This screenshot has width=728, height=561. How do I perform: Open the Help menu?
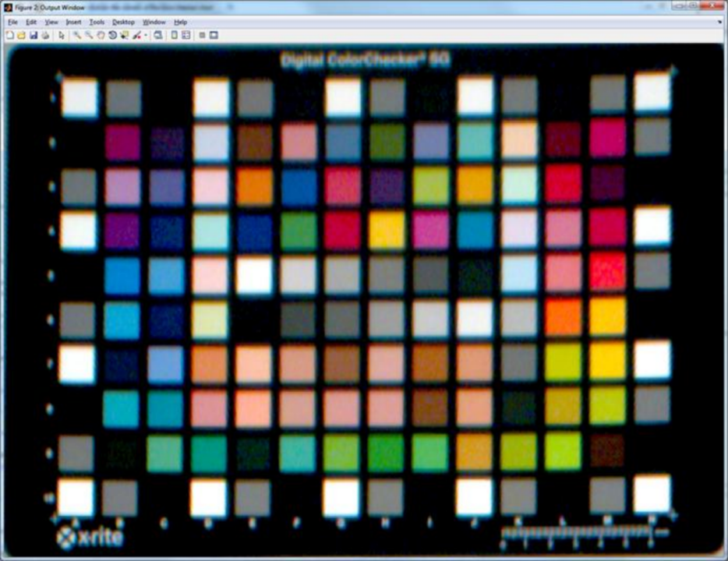coord(181,22)
